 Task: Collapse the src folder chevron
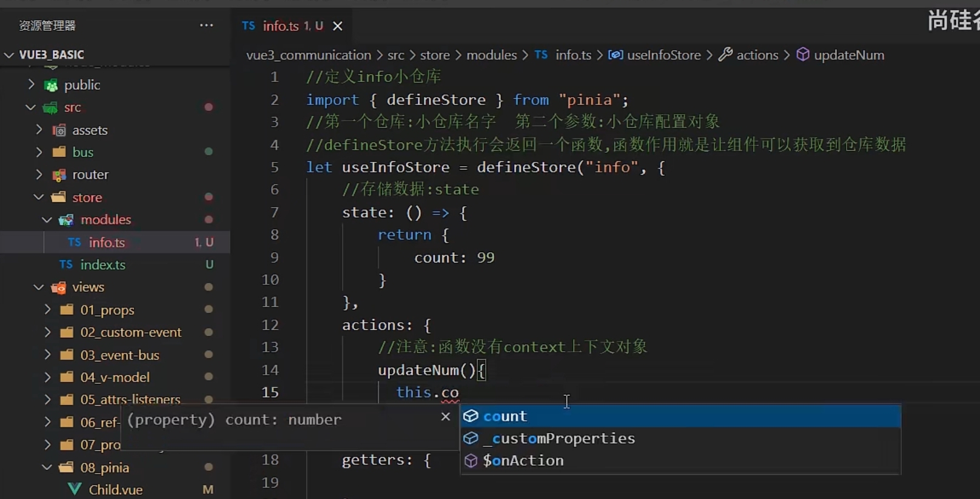31,107
